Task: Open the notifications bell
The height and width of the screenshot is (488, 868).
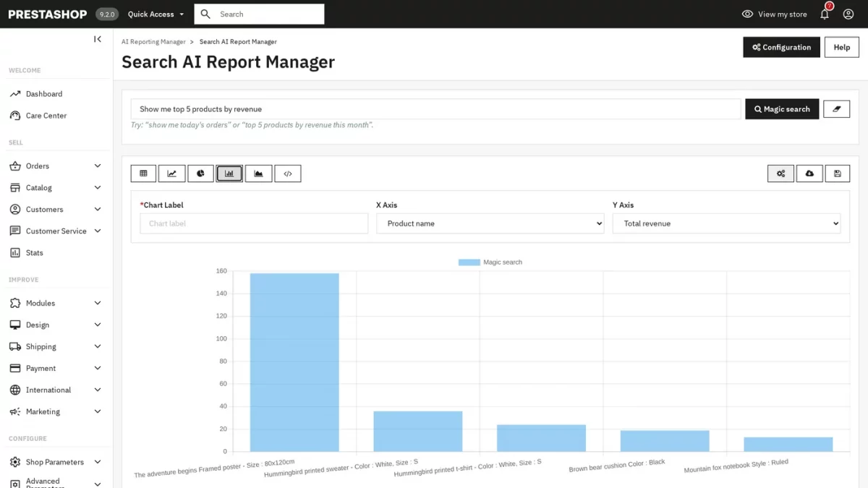Action: [x=825, y=14]
